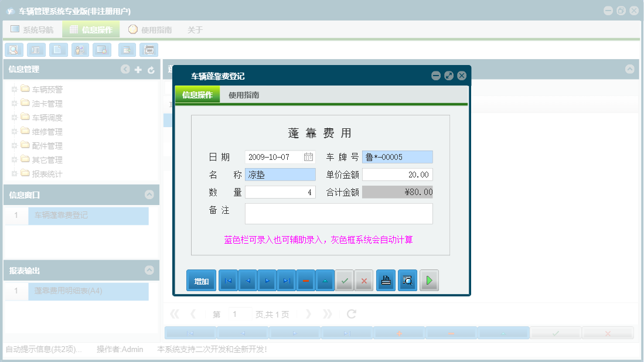The width and height of the screenshot is (644, 362).
Task: Collapse the 报表输出 panel
Action: (151, 270)
